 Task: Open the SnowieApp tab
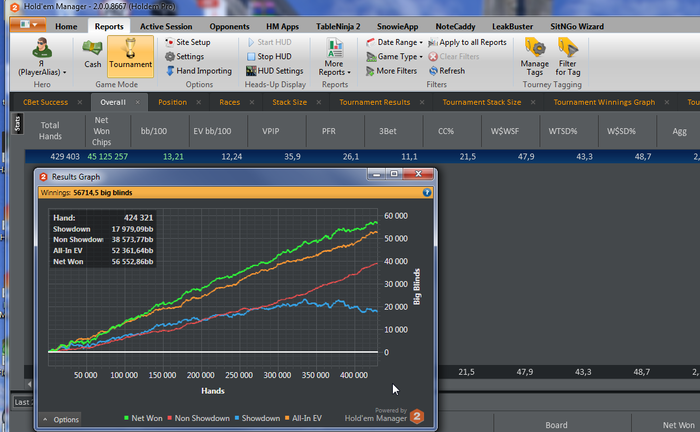(397, 26)
